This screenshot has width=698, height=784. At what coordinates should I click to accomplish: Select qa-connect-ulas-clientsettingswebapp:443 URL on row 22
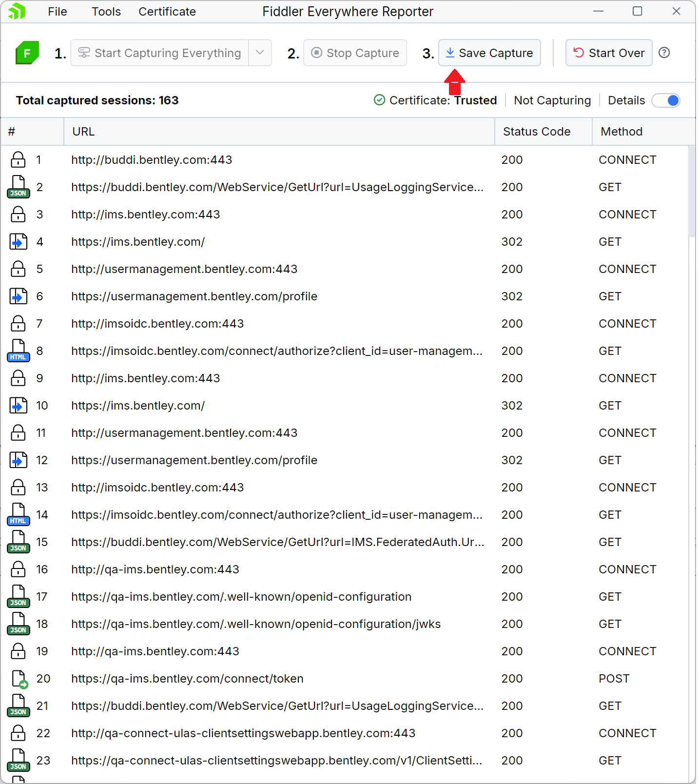[x=243, y=733]
